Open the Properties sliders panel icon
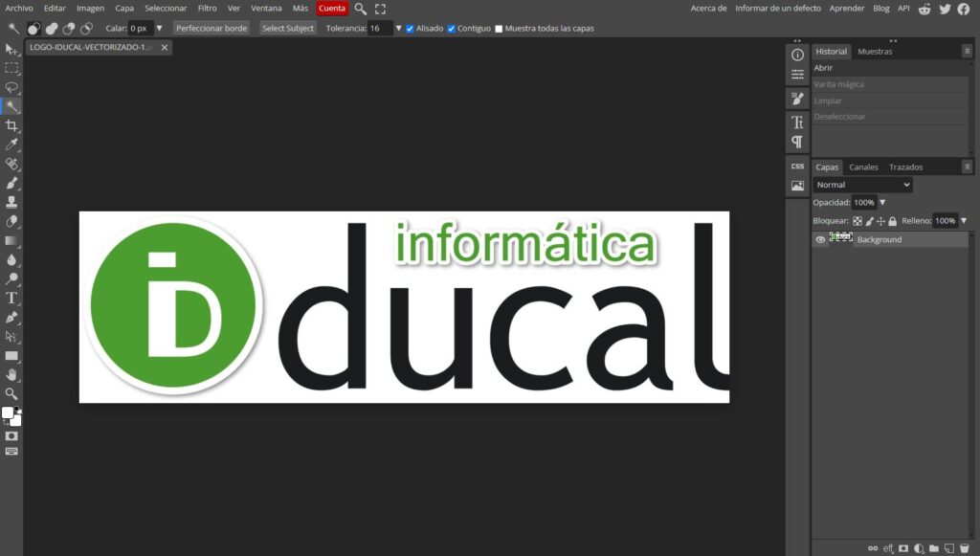The image size is (980, 556). pyautogui.click(x=797, y=75)
